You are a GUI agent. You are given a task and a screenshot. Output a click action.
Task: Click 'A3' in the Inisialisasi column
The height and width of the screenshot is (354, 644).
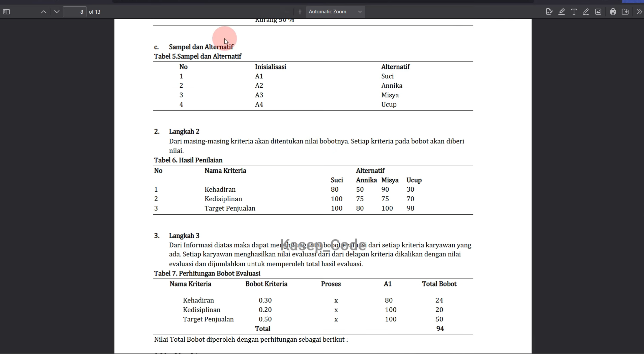[259, 95]
